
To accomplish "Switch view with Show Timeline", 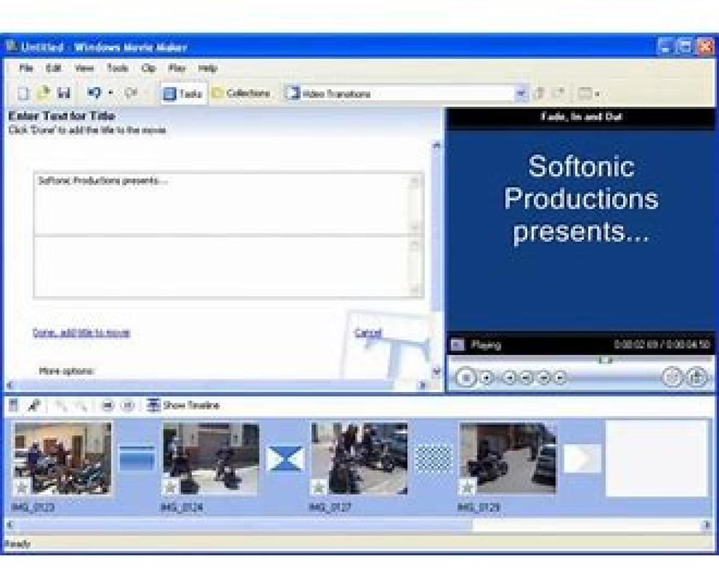I will tap(184, 406).
